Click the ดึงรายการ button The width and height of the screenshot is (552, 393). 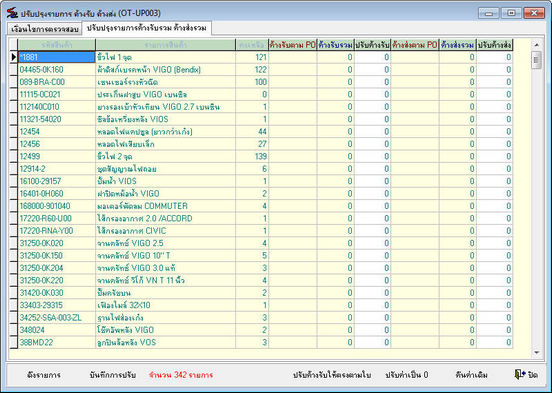[44, 375]
